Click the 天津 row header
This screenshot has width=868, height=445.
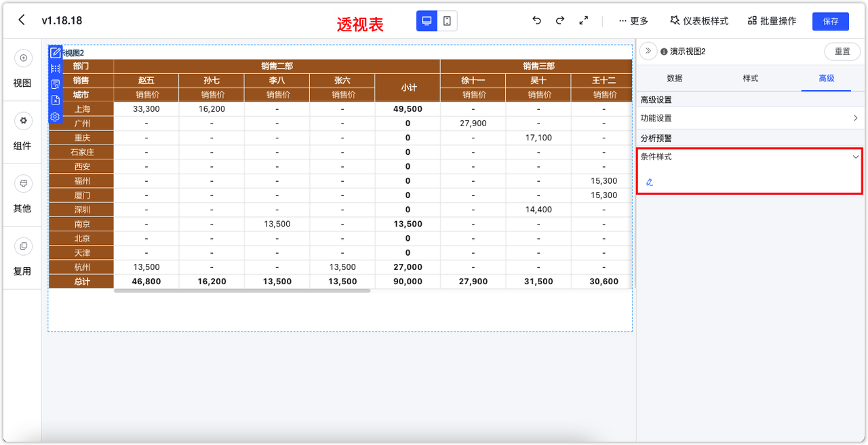pyautogui.click(x=81, y=252)
